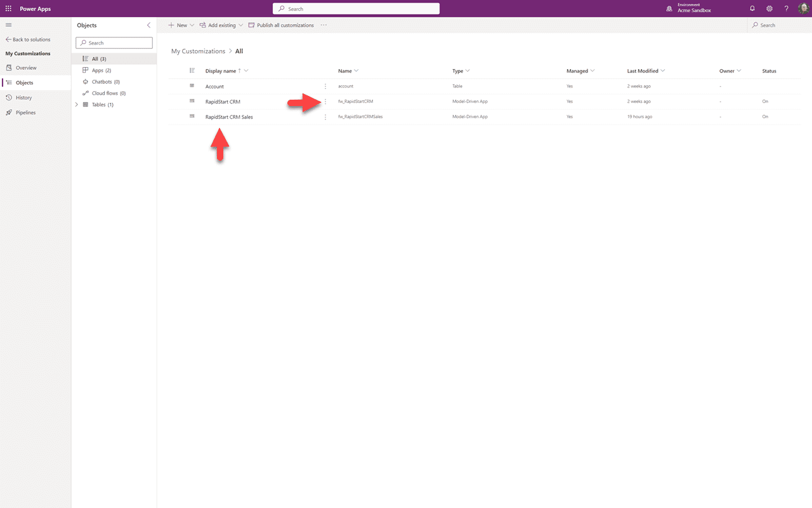Open your account profile avatar
Screen dimensions: 812x508
[x=803, y=8]
